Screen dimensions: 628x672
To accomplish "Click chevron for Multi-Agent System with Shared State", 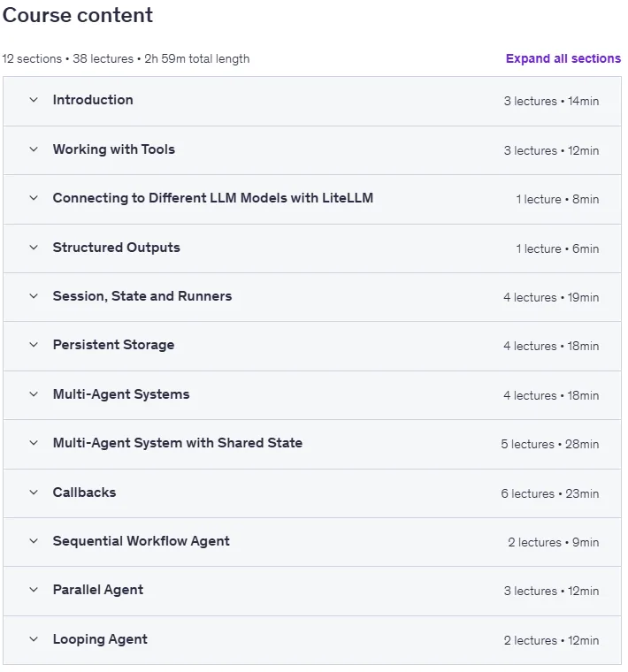I will [34, 443].
